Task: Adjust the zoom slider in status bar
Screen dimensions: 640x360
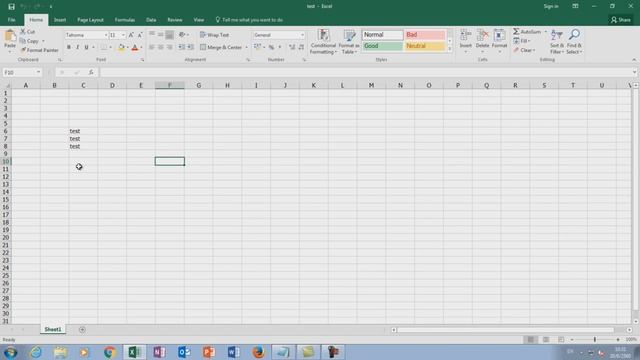Action: [x=595, y=340]
